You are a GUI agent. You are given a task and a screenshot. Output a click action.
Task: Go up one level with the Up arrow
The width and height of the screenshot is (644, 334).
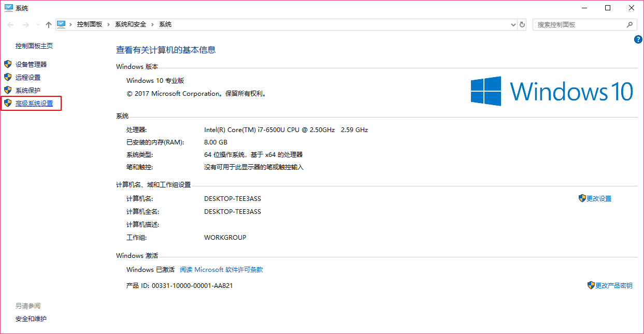tap(49, 24)
